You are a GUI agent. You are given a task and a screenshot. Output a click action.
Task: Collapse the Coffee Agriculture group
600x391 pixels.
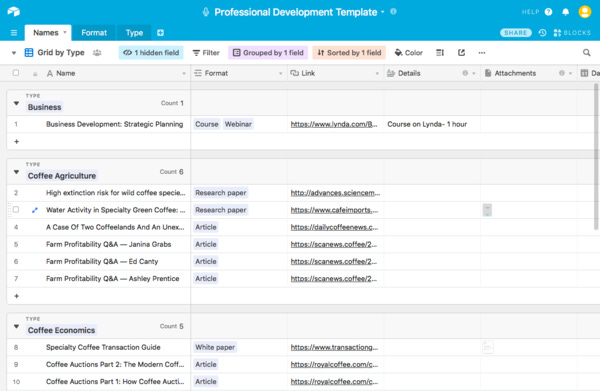point(16,172)
